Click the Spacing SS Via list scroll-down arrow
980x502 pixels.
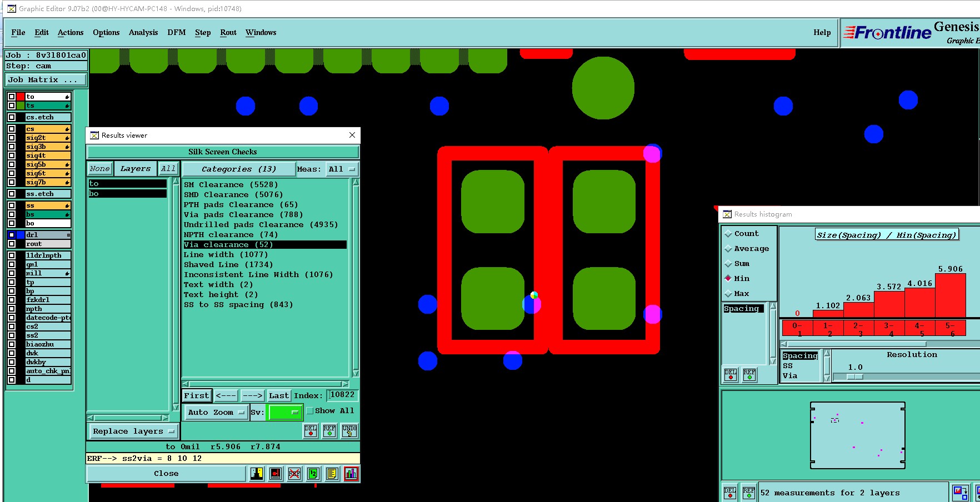point(827,378)
